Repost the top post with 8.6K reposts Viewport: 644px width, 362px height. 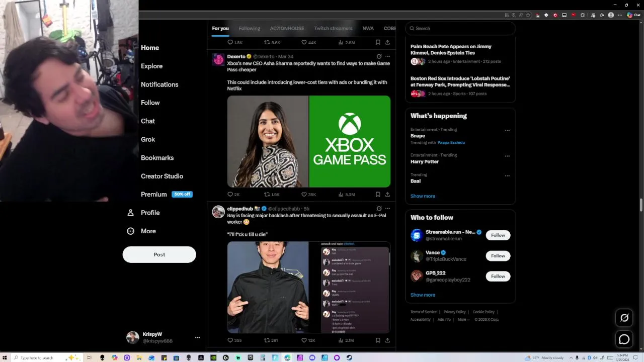click(x=272, y=43)
